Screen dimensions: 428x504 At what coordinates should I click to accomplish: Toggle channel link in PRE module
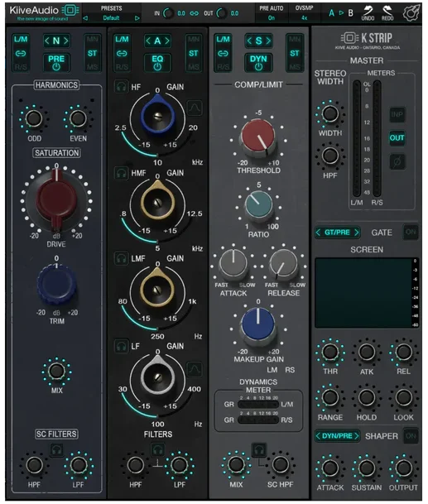[x=21, y=53]
